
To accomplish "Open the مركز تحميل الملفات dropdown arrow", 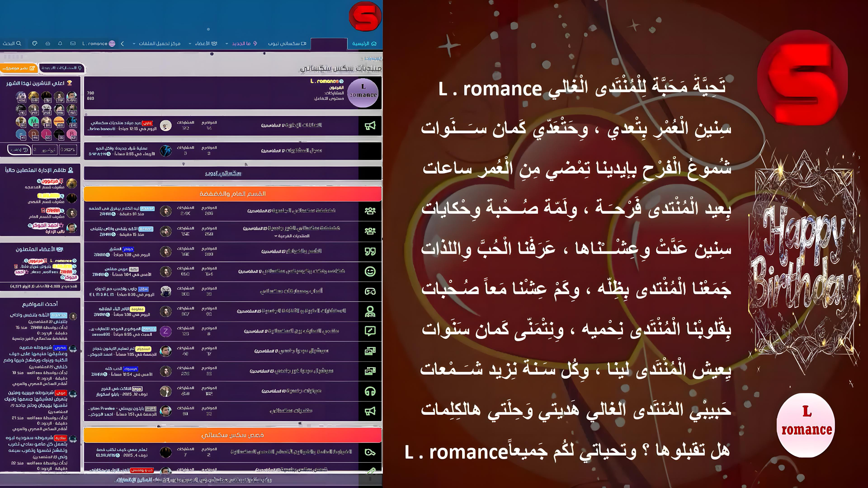I will pos(134,44).
